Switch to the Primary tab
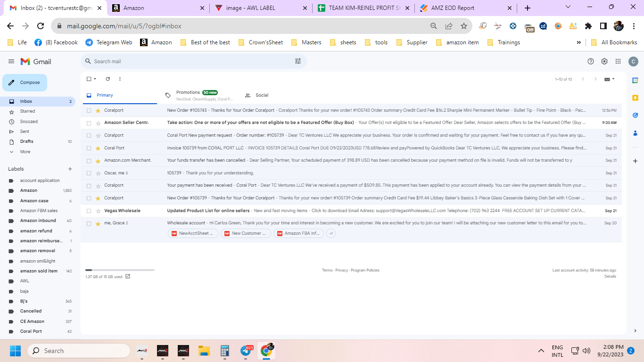 click(x=119, y=95)
